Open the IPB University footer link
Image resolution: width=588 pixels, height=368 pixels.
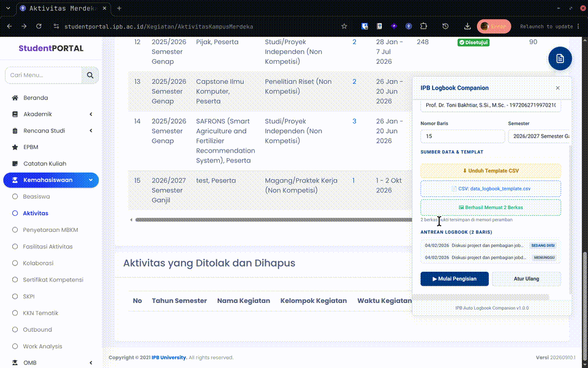(x=169, y=358)
